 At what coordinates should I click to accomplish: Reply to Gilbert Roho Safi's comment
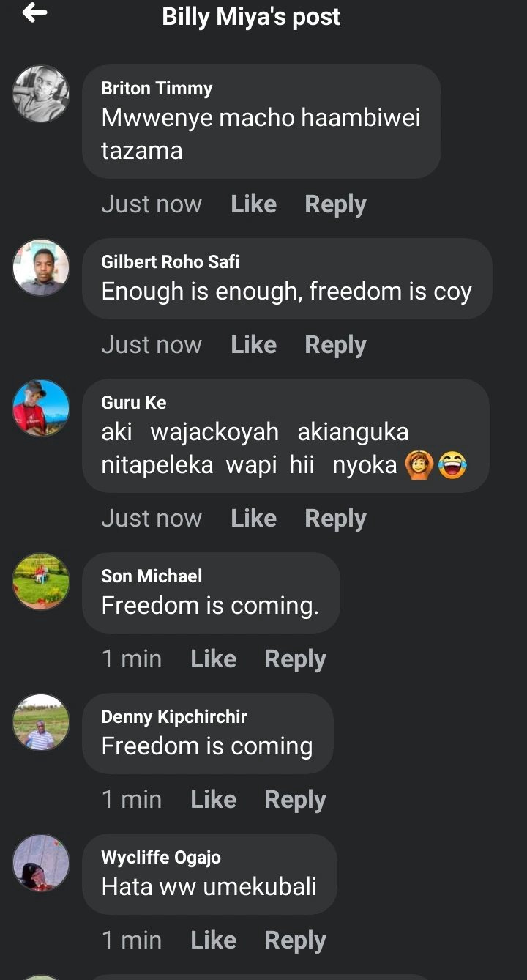[335, 345]
